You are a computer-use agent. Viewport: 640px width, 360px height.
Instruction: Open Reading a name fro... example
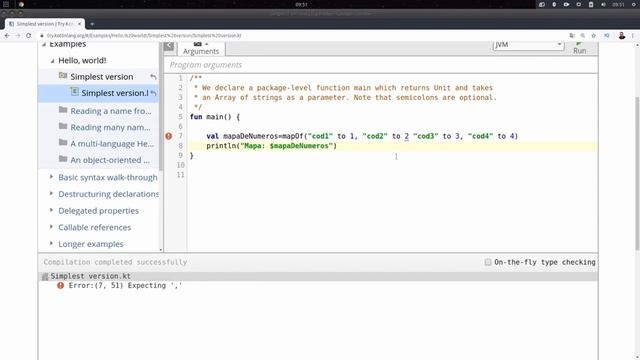point(111,111)
